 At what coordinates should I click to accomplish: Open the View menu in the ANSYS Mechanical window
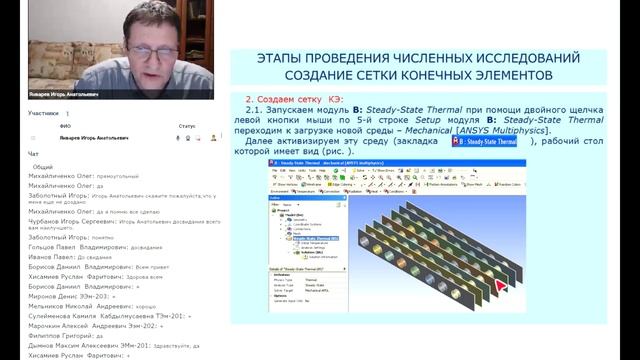pos(292,170)
